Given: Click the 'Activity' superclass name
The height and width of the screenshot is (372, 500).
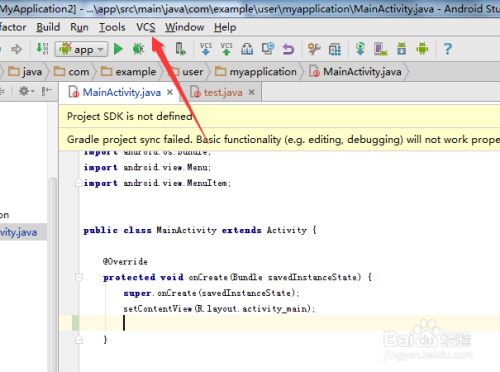Looking at the screenshot, I should click(287, 230).
